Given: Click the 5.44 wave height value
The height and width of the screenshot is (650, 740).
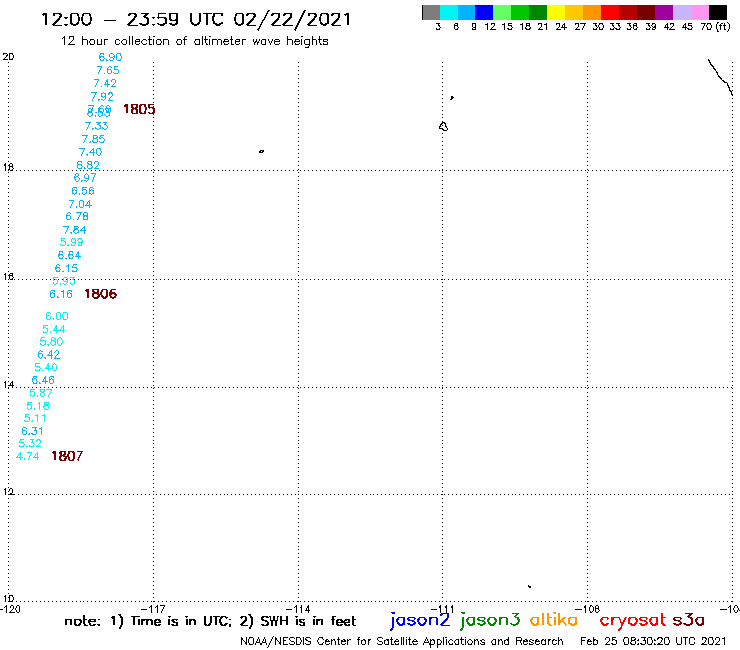Looking at the screenshot, I should tap(54, 329).
